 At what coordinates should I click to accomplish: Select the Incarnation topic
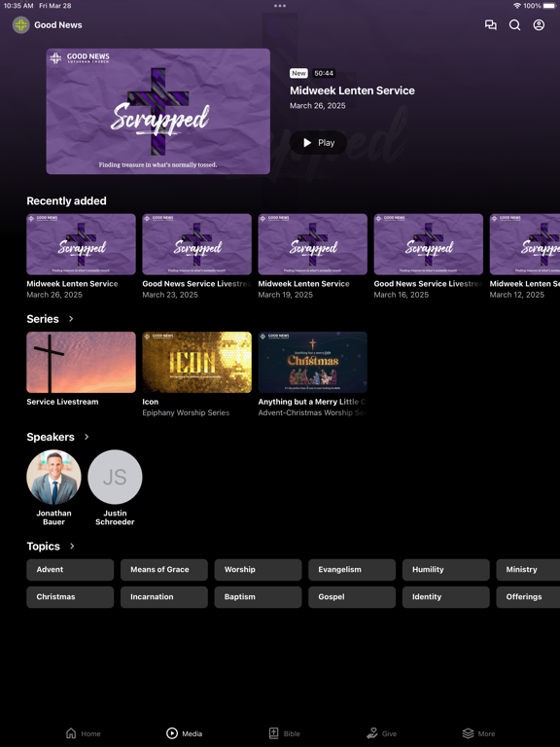pos(163,597)
